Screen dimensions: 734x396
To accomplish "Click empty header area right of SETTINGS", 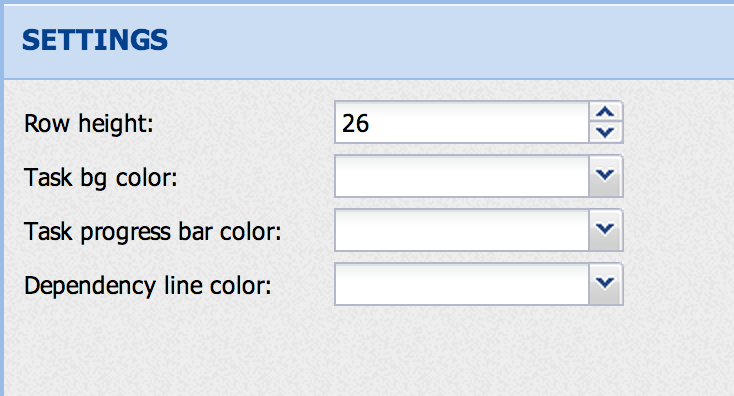I will pyautogui.click(x=449, y=42).
